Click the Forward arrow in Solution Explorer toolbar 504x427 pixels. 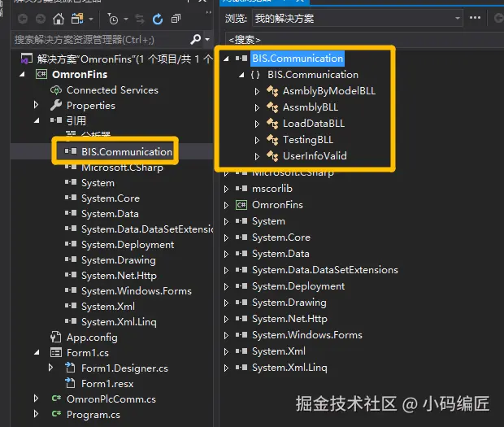pyautogui.click(x=41, y=20)
